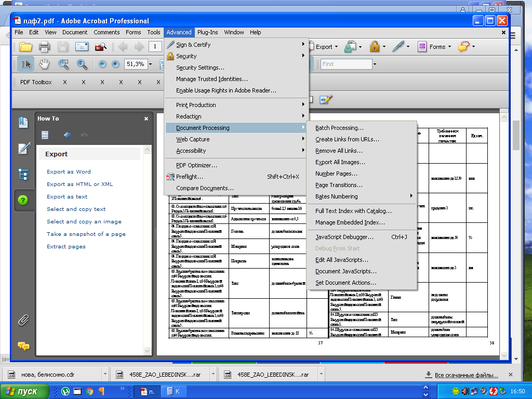Select Batch Processing... submenu item
Screen dimensions: 532x399
click(x=362, y=128)
